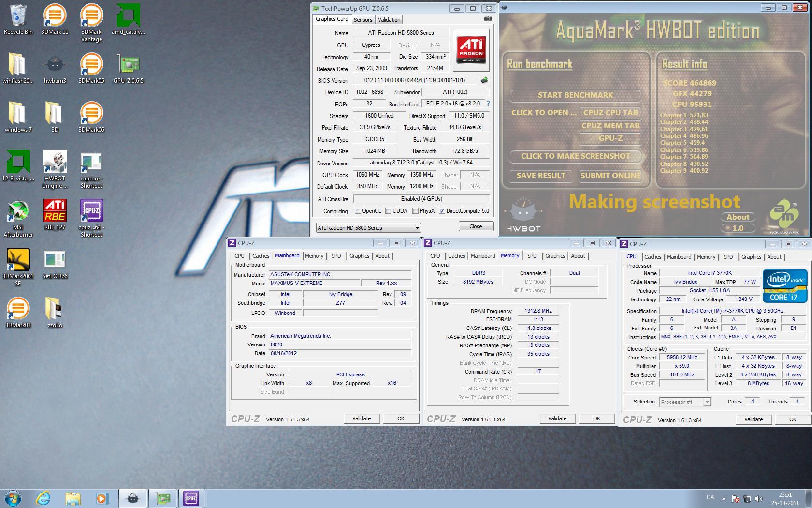
Task: Open Windows Explorer from the taskbar
Action: point(73,498)
